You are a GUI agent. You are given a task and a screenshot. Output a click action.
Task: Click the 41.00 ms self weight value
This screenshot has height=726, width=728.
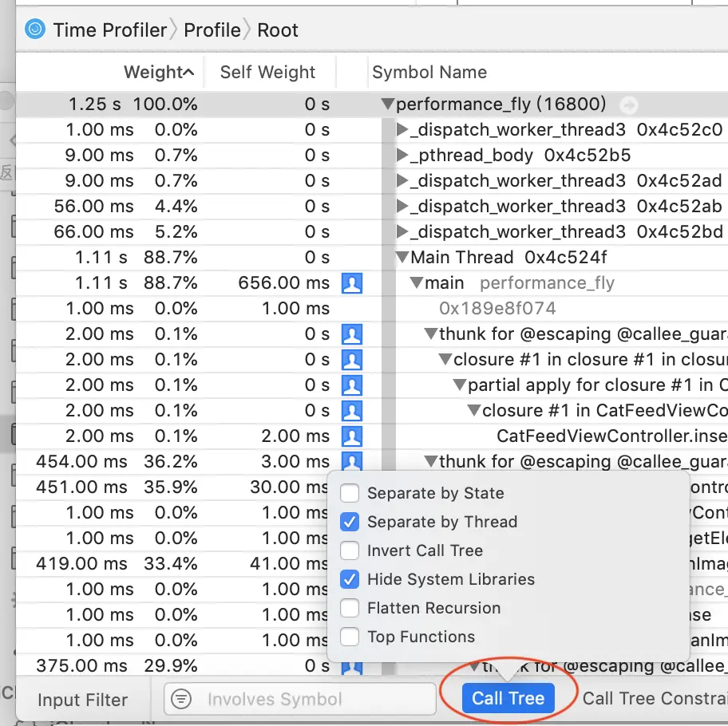289,563
